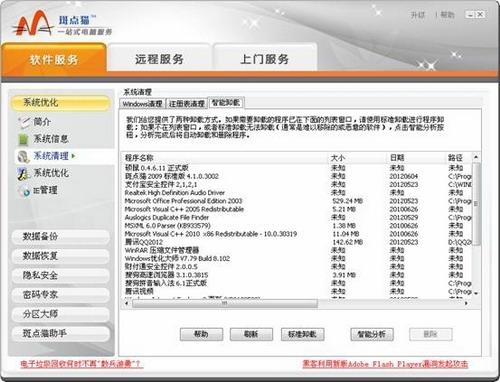Click the IE管理 globe icon
This screenshot has height=382, width=500.
24,191
